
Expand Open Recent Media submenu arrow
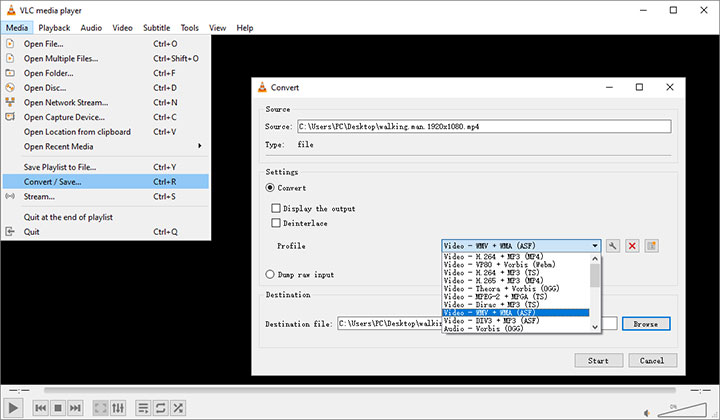(200, 146)
